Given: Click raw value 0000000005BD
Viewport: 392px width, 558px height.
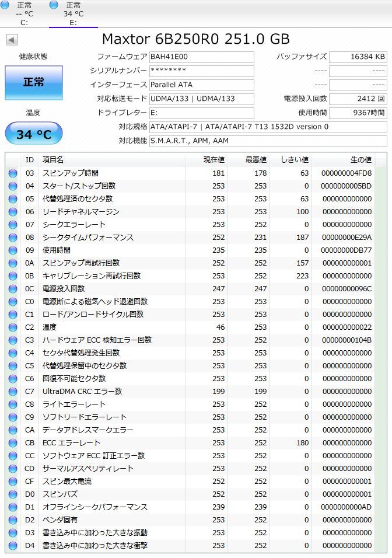Looking at the screenshot, I should click(x=346, y=186).
